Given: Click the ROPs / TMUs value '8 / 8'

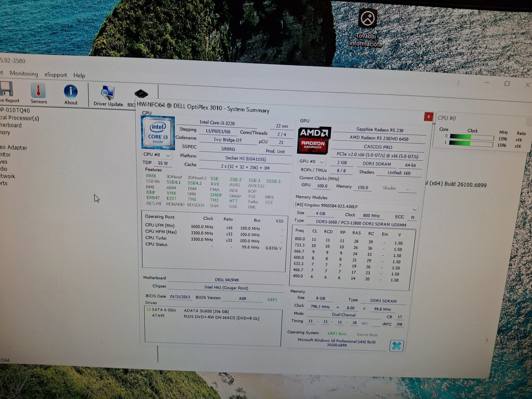Looking at the screenshot, I should coord(341,171).
